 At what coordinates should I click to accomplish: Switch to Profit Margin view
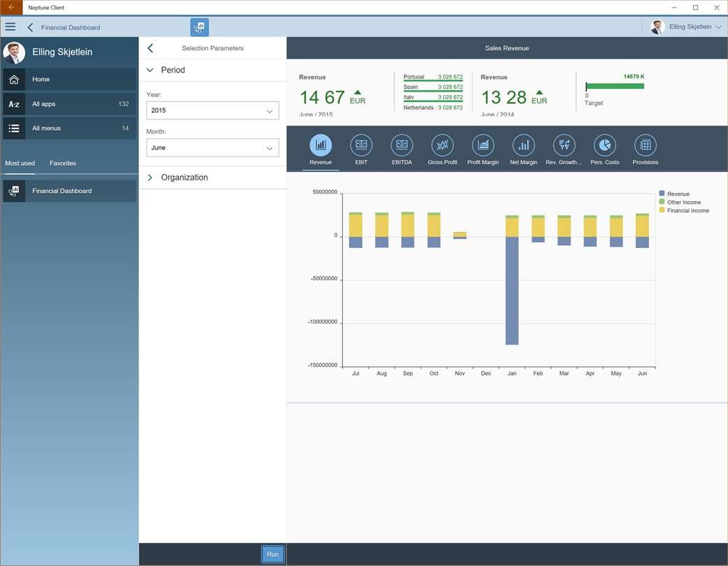483,145
